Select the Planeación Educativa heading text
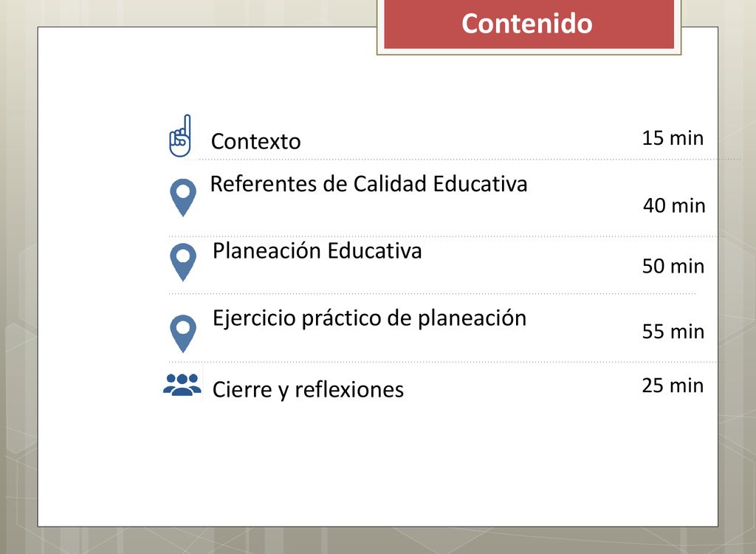This screenshot has width=756, height=554. click(317, 251)
